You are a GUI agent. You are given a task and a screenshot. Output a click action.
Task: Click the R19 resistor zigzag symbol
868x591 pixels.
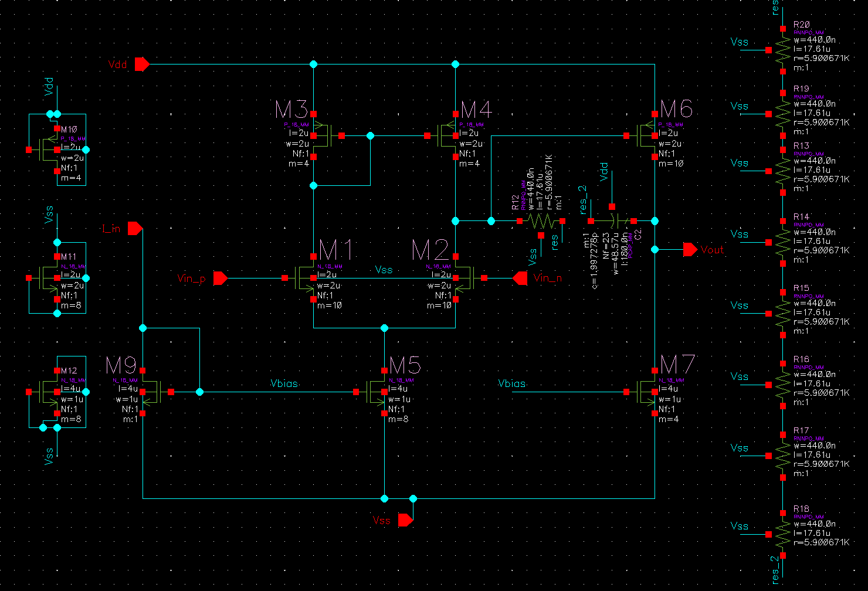(782, 114)
